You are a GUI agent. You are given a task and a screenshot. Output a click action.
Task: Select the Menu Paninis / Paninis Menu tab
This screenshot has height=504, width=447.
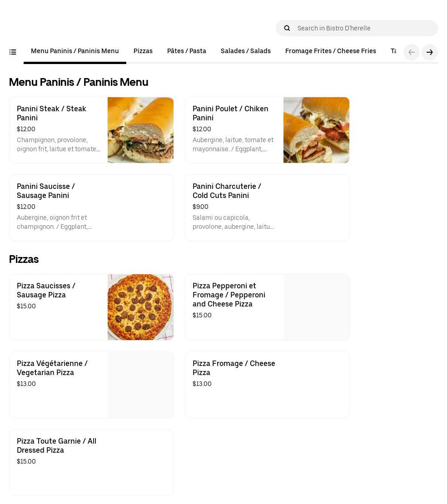(x=75, y=51)
